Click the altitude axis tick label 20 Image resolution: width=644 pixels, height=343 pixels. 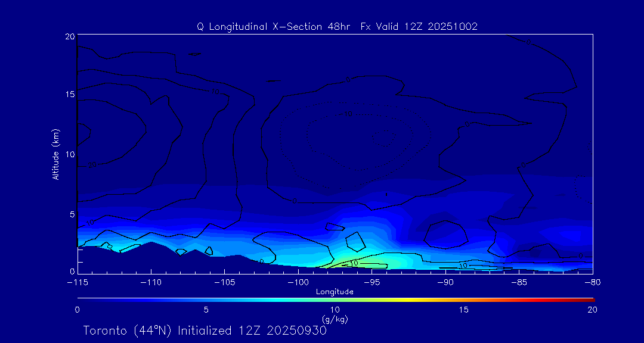click(x=69, y=36)
